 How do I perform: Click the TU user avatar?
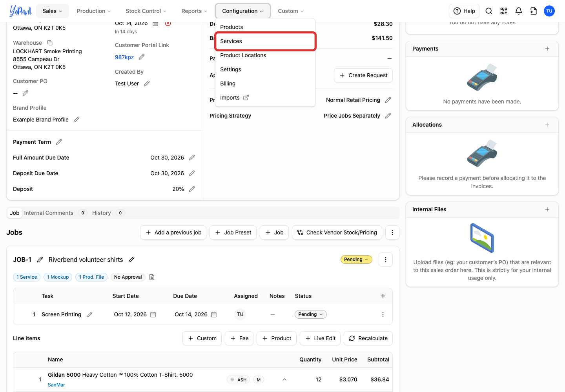tap(549, 11)
